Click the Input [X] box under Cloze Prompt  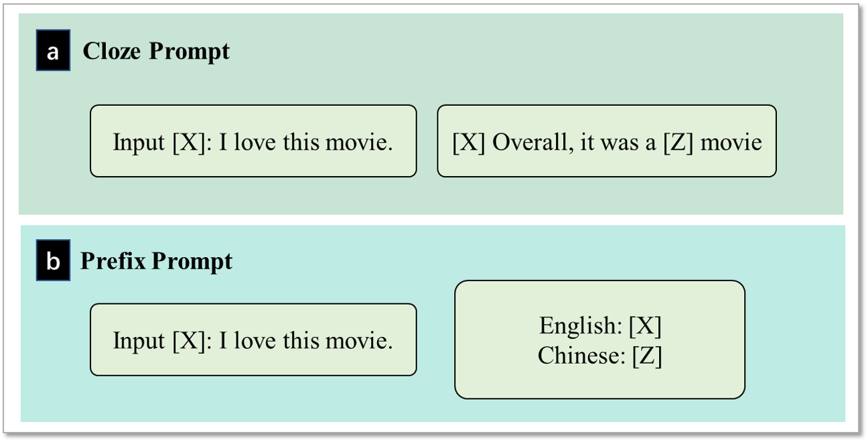pyautogui.click(x=253, y=141)
